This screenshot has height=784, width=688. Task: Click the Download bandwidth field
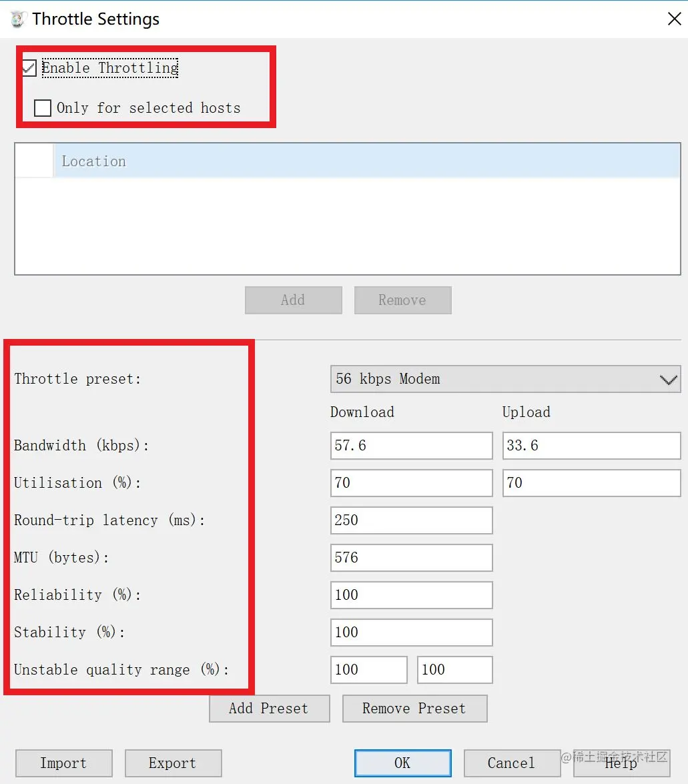411,446
